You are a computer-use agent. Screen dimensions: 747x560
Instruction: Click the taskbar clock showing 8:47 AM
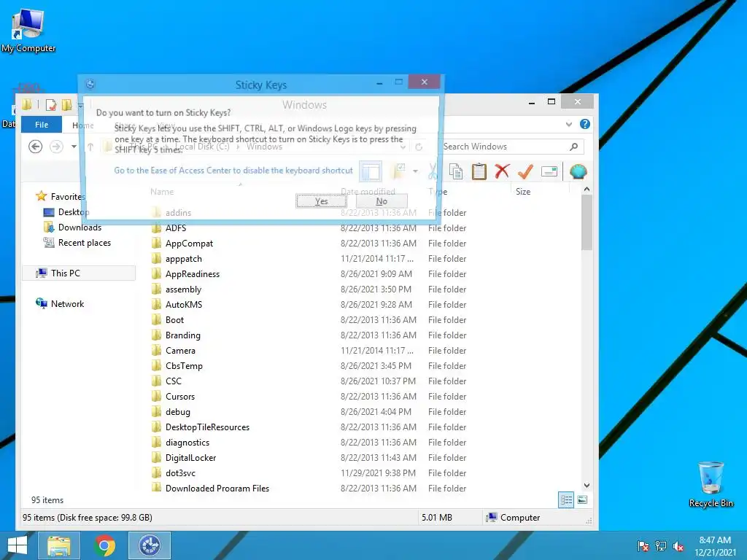(x=715, y=546)
